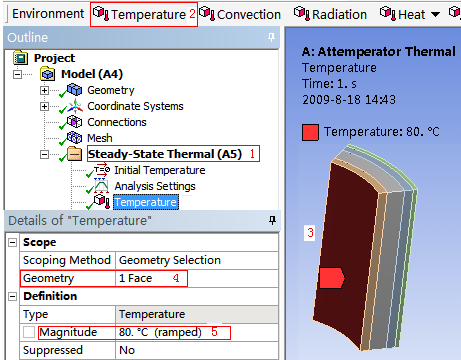
Task: Click the red Temperature legend swatch
Action: tap(310, 132)
